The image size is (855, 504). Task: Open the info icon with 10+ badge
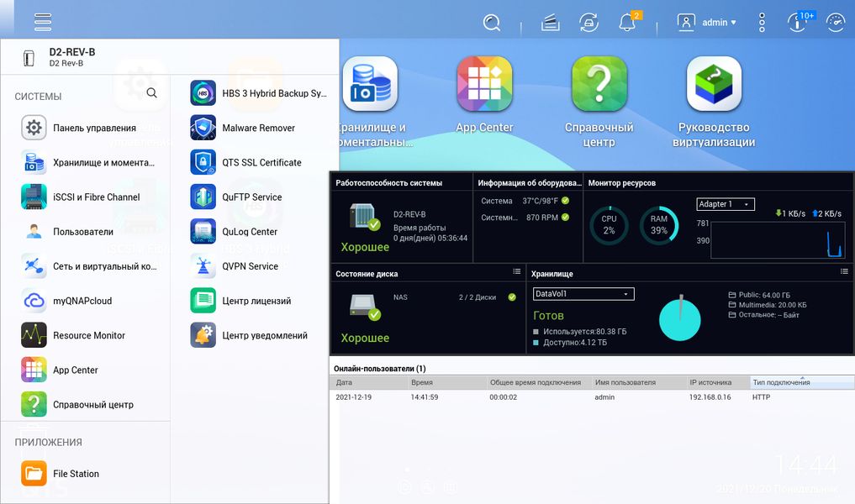coord(799,23)
